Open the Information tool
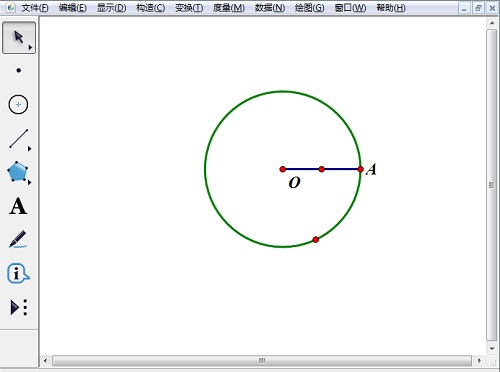The width and height of the screenshot is (500, 372). point(18,273)
